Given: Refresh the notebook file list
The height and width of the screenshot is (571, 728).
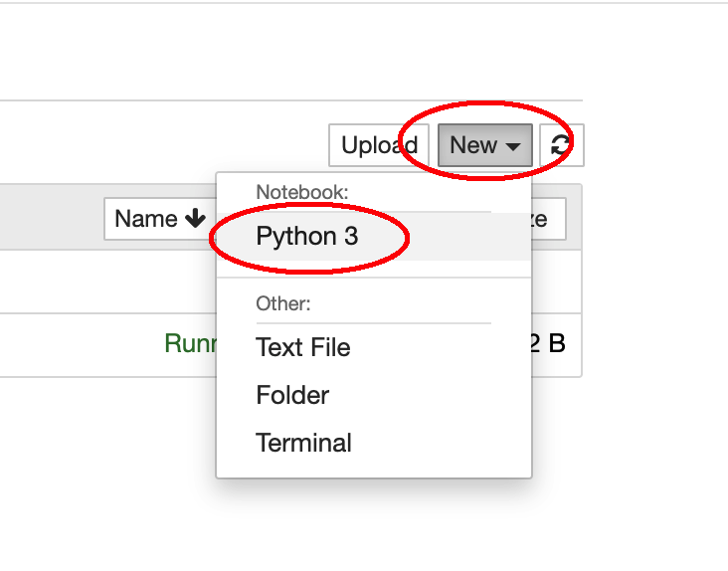Looking at the screenshot, I should (x=562, y=145).
